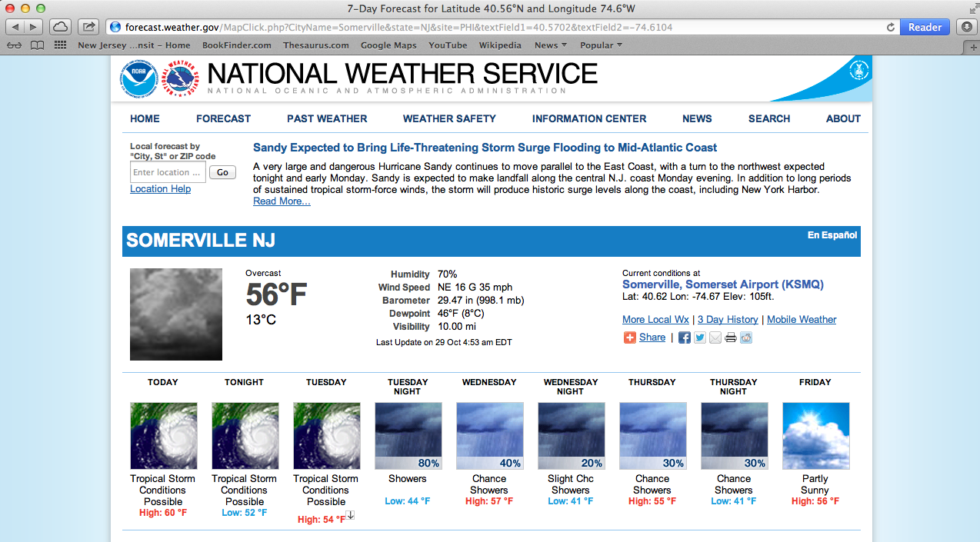Share forecast on Reddit

click(746, 338)
